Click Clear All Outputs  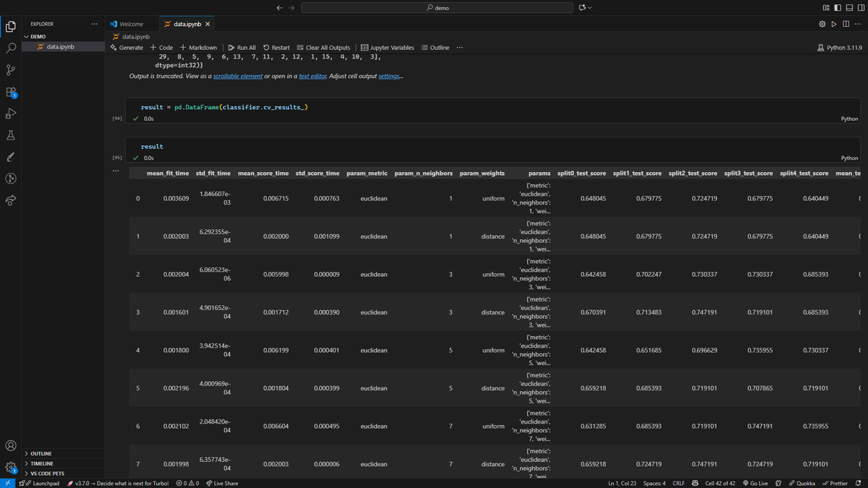point(323,48)
